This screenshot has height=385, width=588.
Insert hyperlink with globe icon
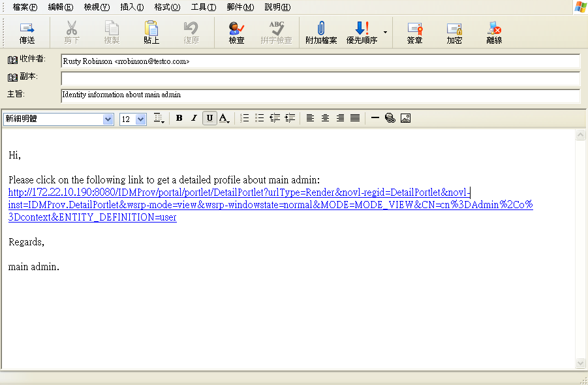coord(390,118)
